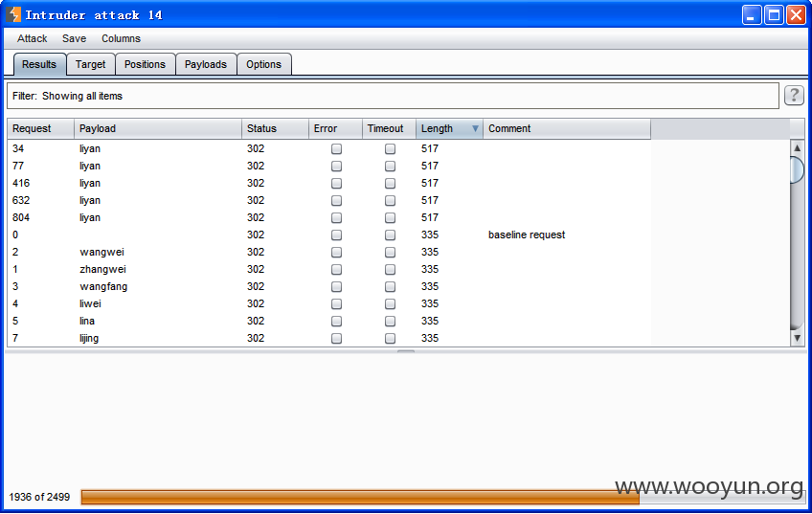This screenshot has height=514, width=812.
Task: Select the Results tab
Action: point(39,64)
